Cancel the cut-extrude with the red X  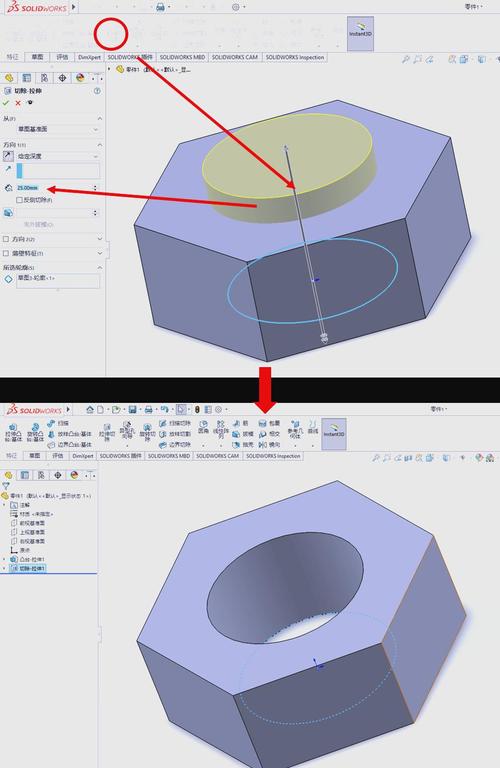coord(18,103)
